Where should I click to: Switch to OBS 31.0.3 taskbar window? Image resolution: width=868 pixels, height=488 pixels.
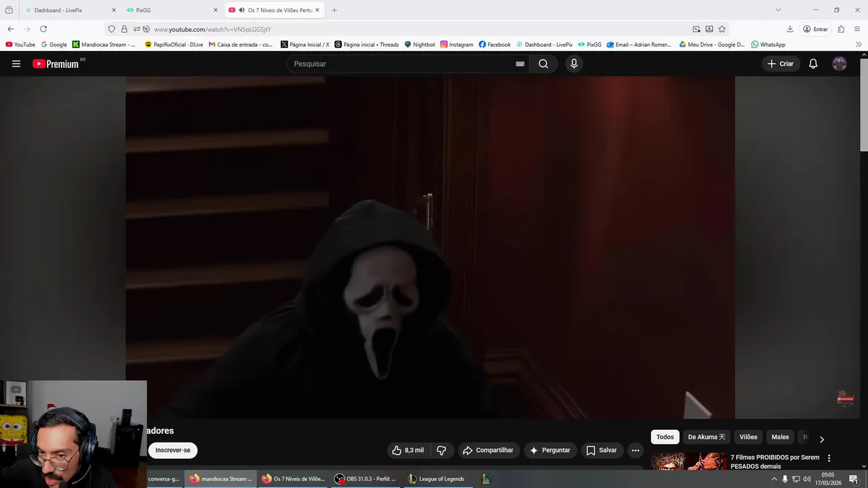(x=365, y=479)
